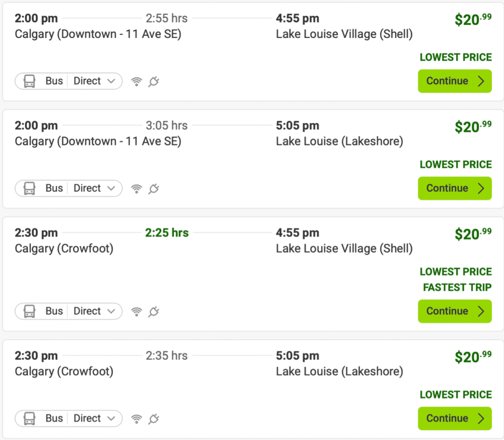Click bus icon on the 2:55 hrs trip

(29, 81)
